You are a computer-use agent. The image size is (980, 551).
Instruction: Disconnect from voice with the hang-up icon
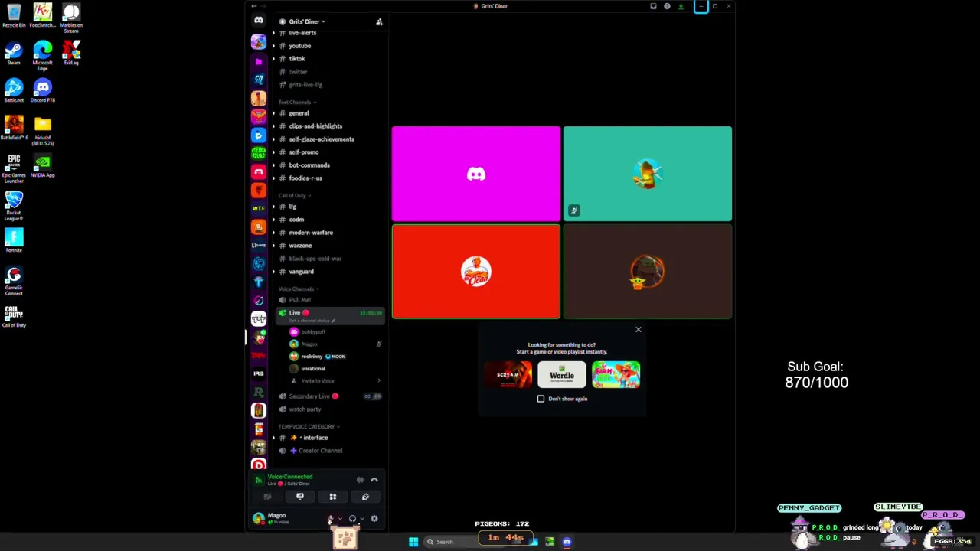tap(374, 480)
